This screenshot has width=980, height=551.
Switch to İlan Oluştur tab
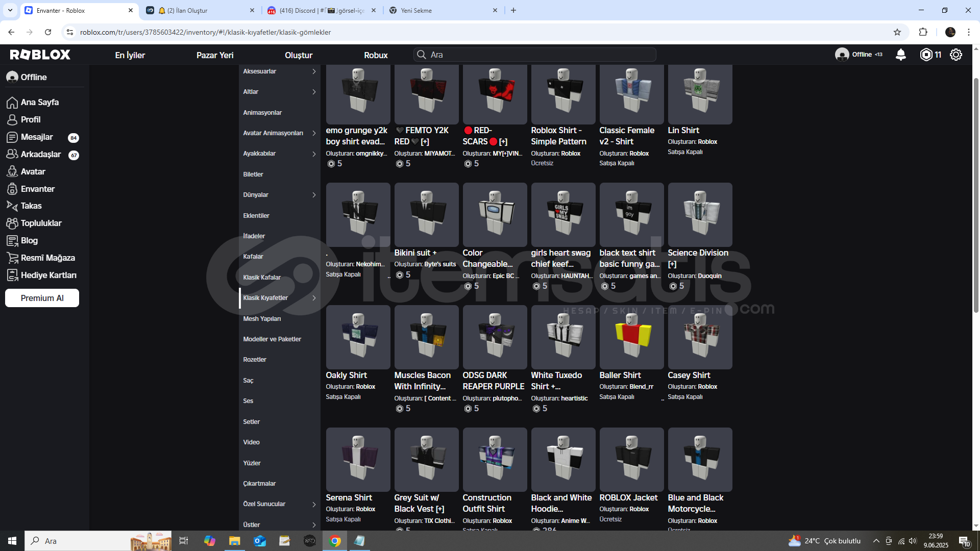[200, 10]
